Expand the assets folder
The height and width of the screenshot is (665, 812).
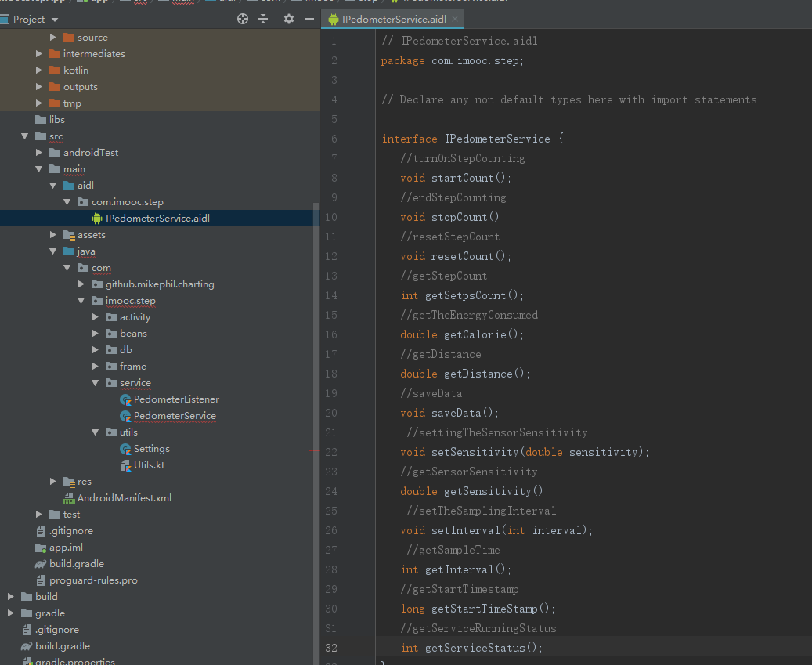[x=52, y=234]
